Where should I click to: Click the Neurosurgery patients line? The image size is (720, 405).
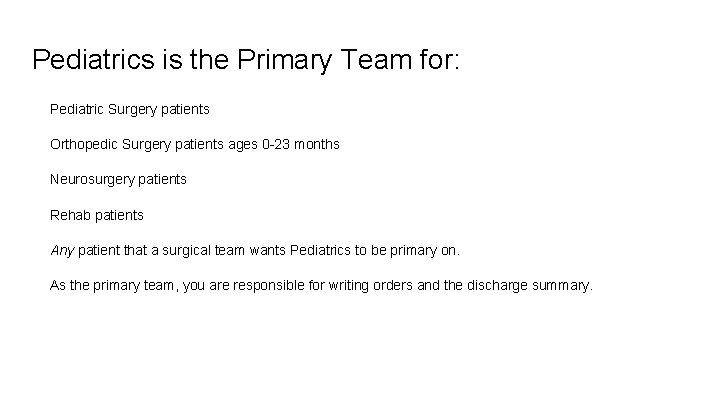[x=118, y=180]
